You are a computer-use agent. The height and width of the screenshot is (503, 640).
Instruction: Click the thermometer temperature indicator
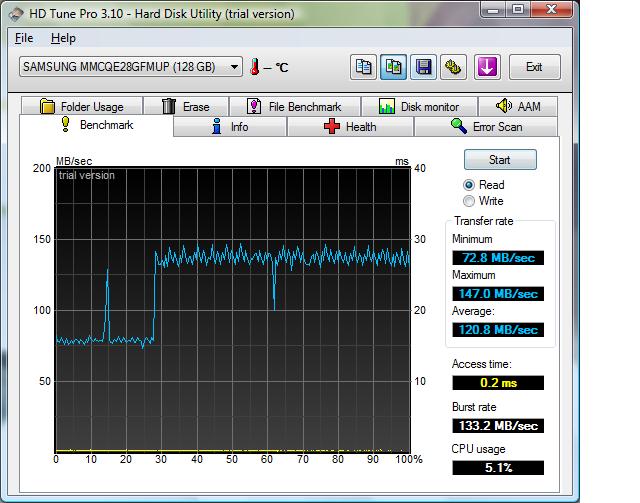(x=257, y=67)
